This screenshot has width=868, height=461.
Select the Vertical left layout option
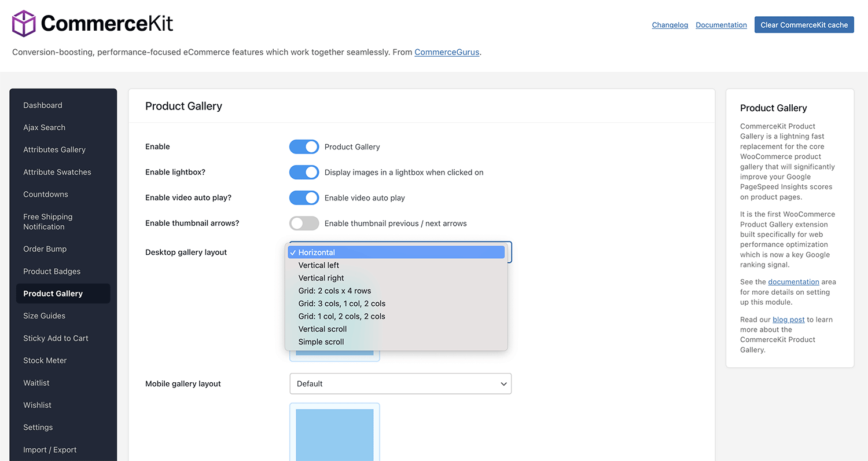pos(396,265)
